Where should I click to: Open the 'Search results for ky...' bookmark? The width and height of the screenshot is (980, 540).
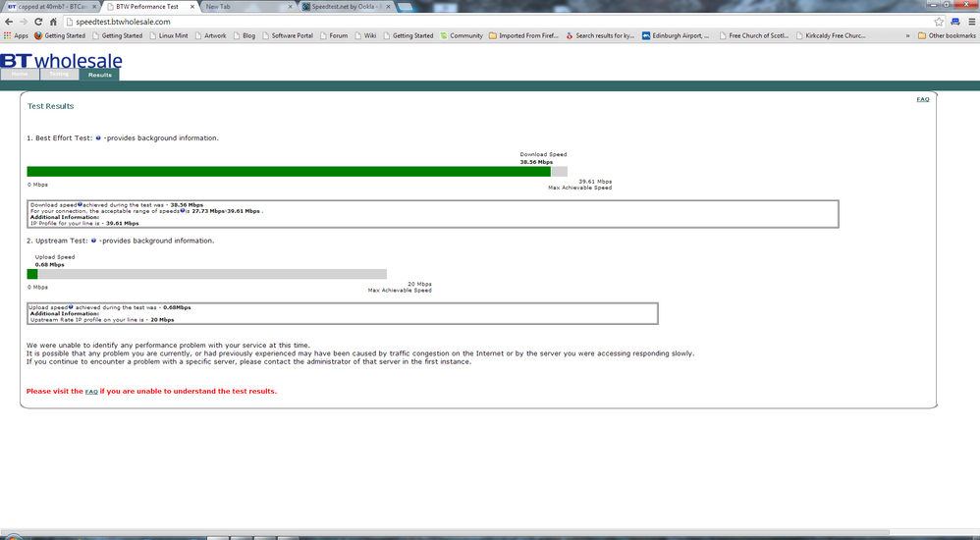(x=600, y=35)
